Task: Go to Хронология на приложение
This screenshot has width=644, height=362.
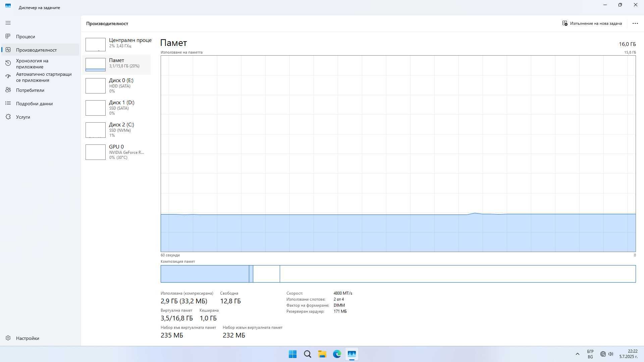Action: click(x=40, y=63)
